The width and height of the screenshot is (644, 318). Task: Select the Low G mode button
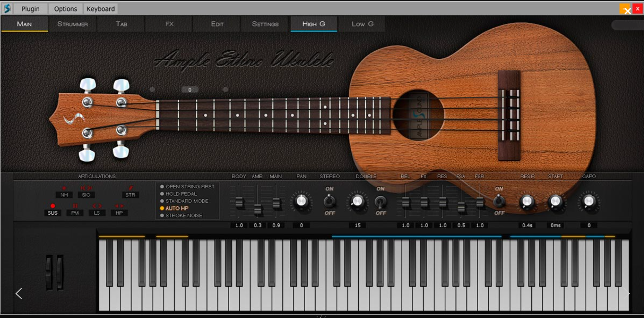(362, 24)
